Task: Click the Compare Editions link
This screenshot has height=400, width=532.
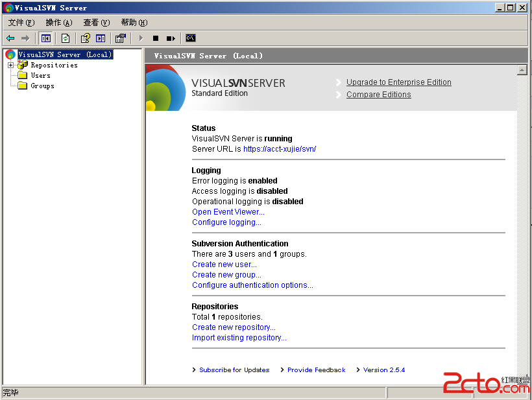Action: tap(379, 94)
